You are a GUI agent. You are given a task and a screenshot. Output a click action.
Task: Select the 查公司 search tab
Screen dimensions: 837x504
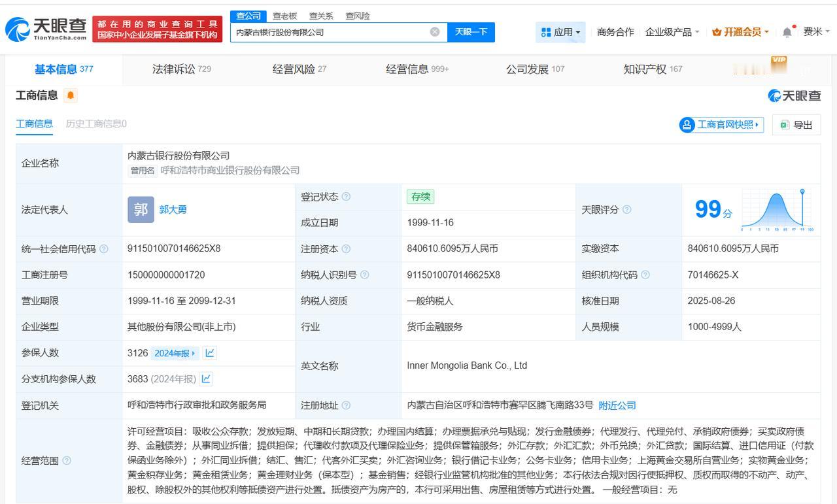(248, 16)
